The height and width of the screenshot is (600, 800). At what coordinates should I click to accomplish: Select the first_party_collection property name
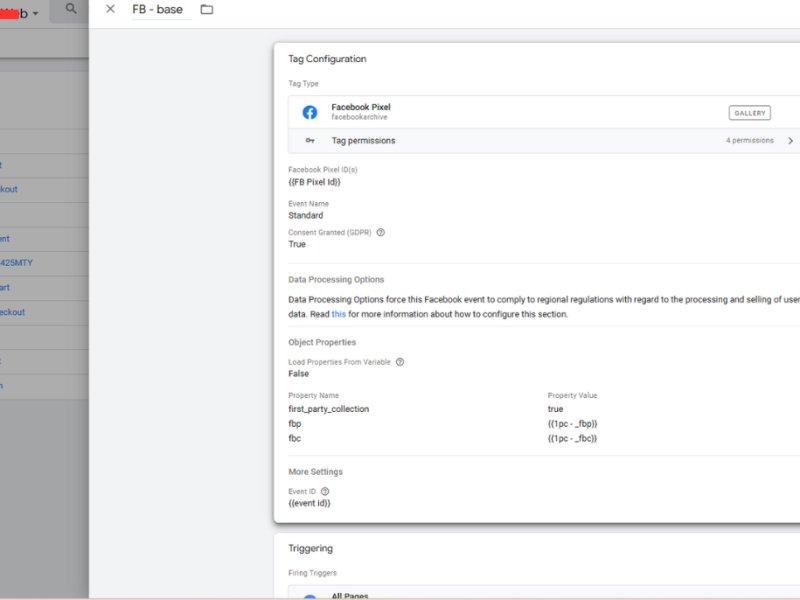pyautogui.click(x=329, y=409)
